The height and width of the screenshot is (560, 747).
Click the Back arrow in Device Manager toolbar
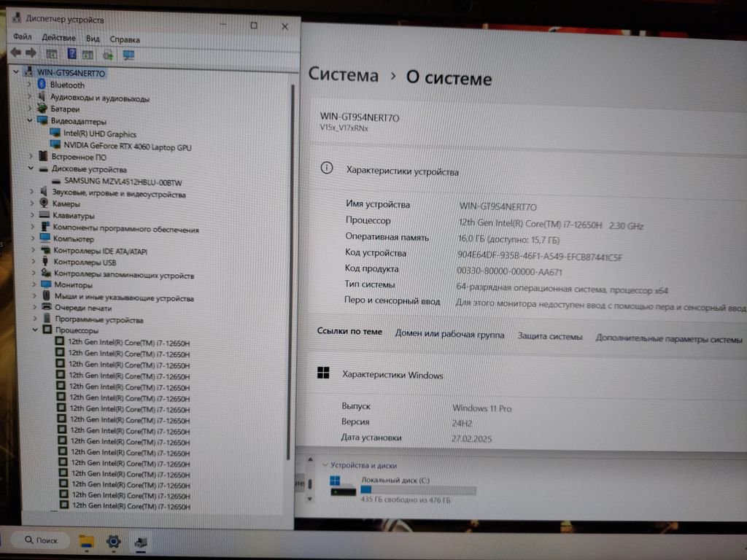click(15, 53)
